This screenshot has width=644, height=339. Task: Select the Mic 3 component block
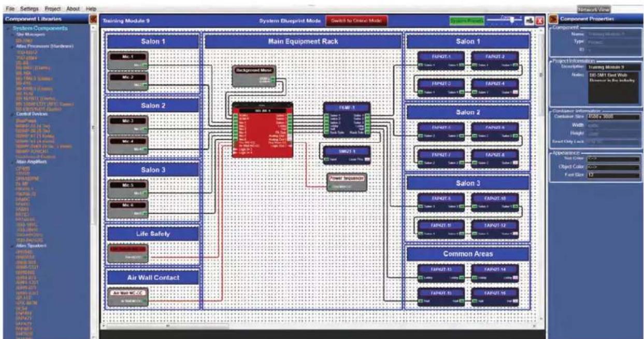tap(127, 124)
